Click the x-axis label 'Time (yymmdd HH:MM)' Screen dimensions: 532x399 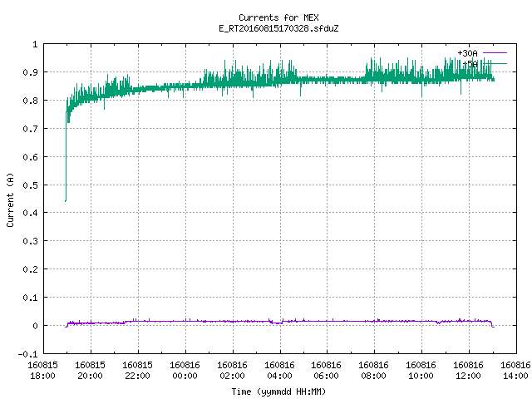pos(278,392)
